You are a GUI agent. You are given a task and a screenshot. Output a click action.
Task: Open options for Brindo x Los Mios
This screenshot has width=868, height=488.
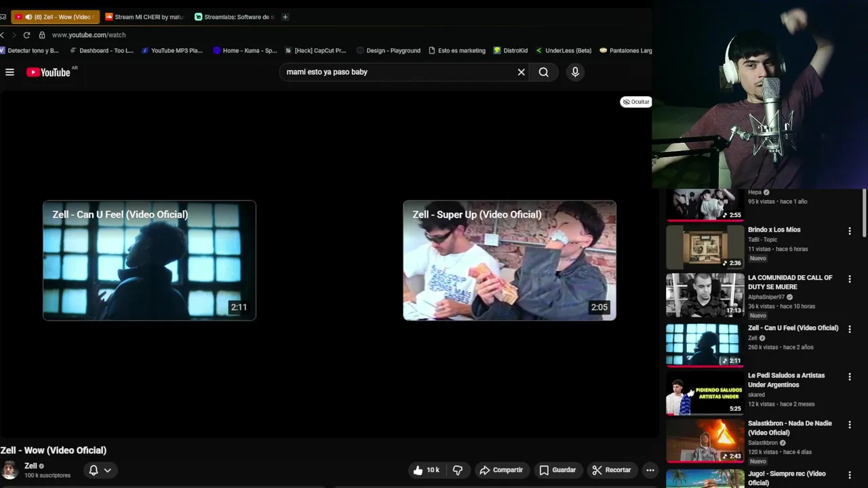pyautogui.click(x=849, y=231)
